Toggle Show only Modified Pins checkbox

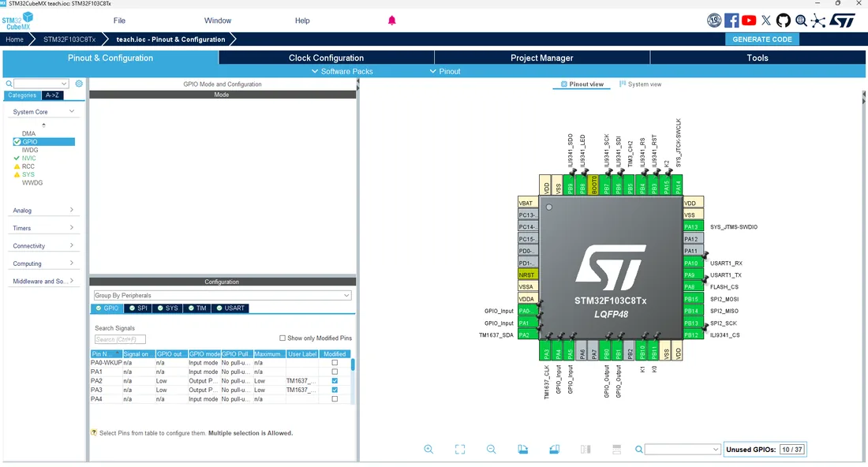[x=282, y=338]
